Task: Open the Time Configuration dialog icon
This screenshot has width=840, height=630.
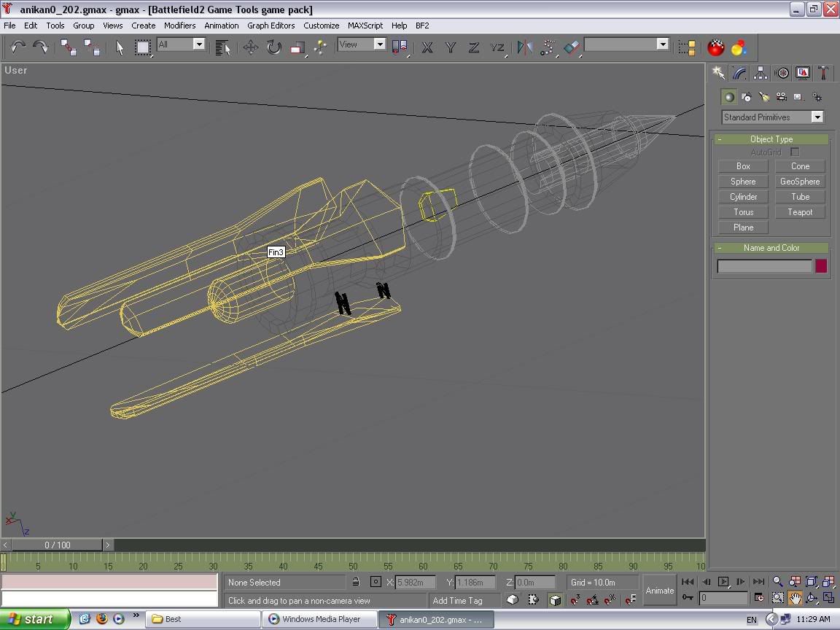Action: pos(759,598)
